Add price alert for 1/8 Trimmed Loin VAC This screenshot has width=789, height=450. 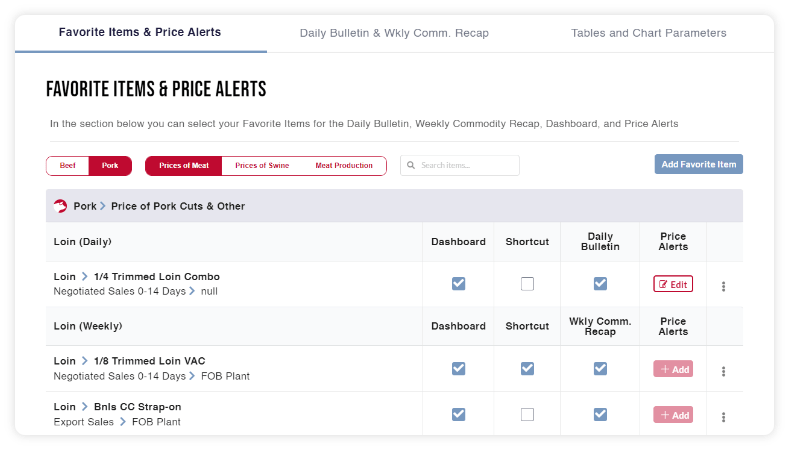[x=673, y=369]
